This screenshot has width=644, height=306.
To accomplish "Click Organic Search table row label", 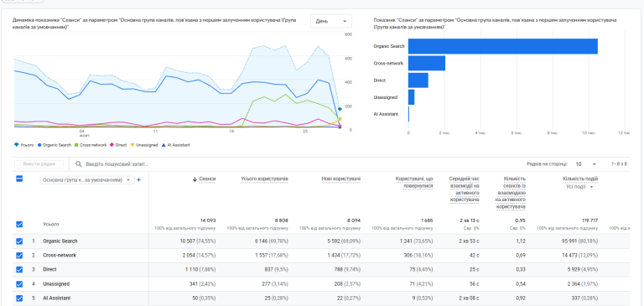I will [x=60, y=241].
